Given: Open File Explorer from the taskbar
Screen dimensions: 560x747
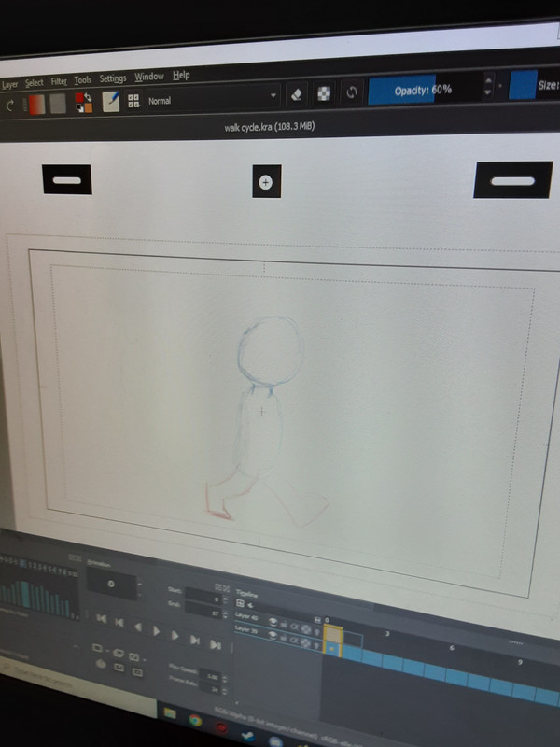Looking at the screenshot, I should click(171, 713).
